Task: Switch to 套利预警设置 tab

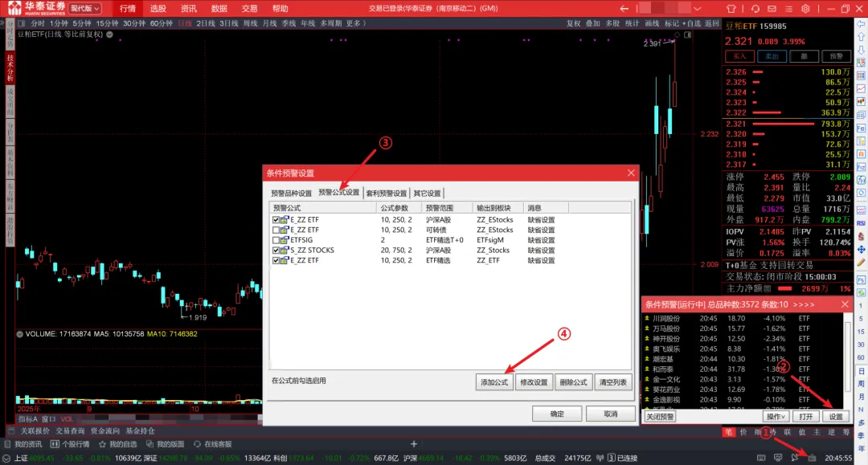Action: [387, 193]
